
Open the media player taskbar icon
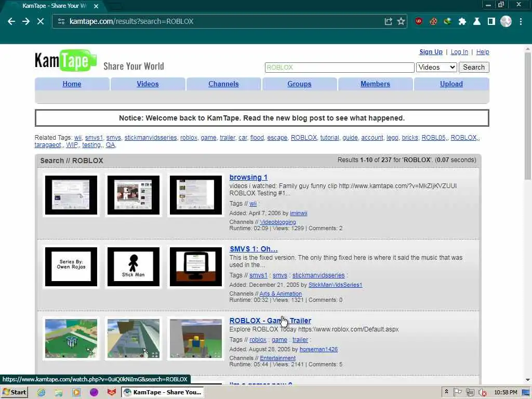point(76,393)
